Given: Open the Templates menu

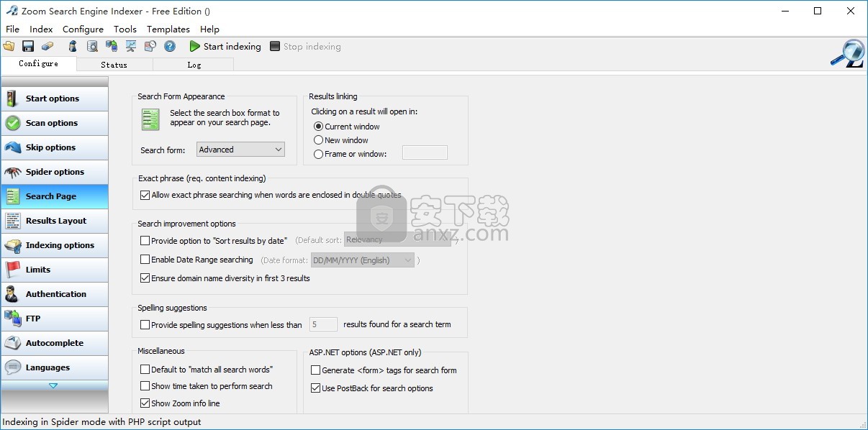Looking at the screenshot, I should click(168, 29).
